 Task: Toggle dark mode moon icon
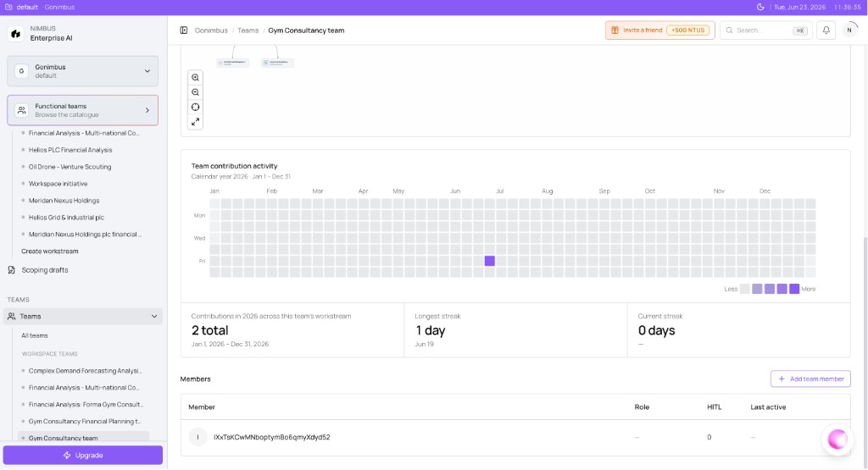pyautogui.click(x=760, y=7)
